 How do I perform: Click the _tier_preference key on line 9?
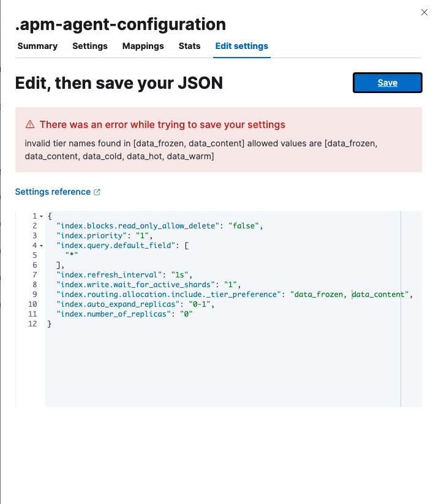(168, 295)
